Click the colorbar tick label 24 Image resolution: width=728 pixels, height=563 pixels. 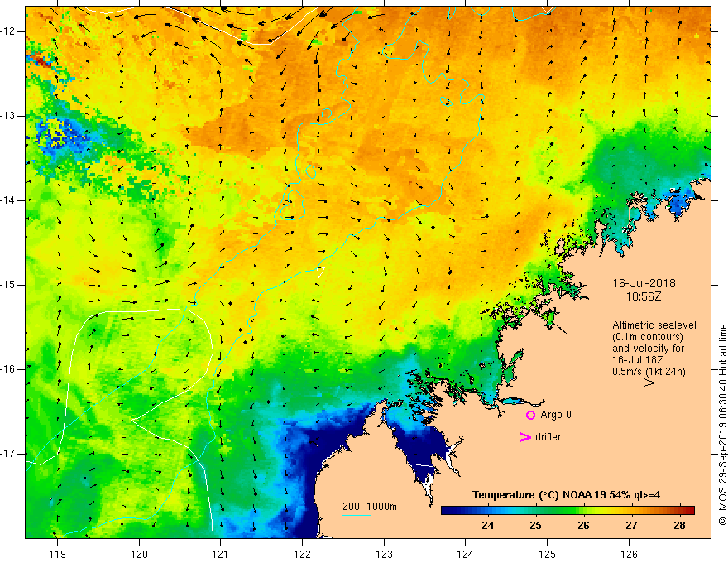(487, 526)
